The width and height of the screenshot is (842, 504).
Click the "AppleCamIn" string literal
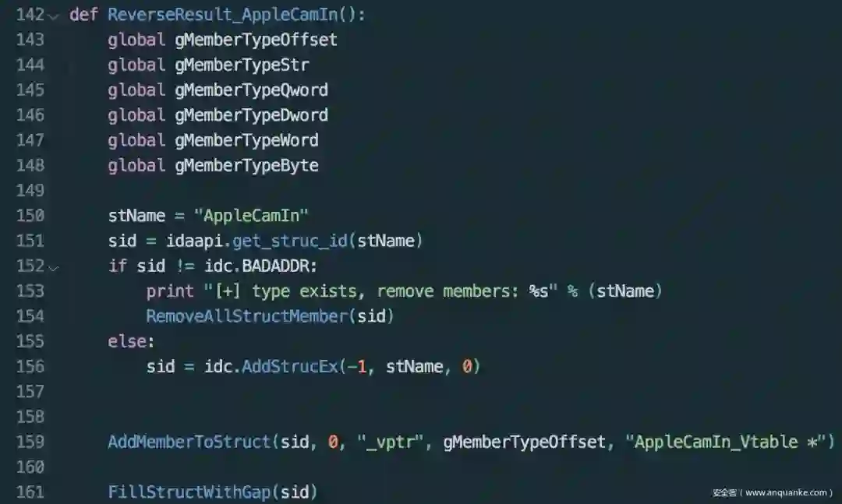pyautogui.click(x=251, y=216)
